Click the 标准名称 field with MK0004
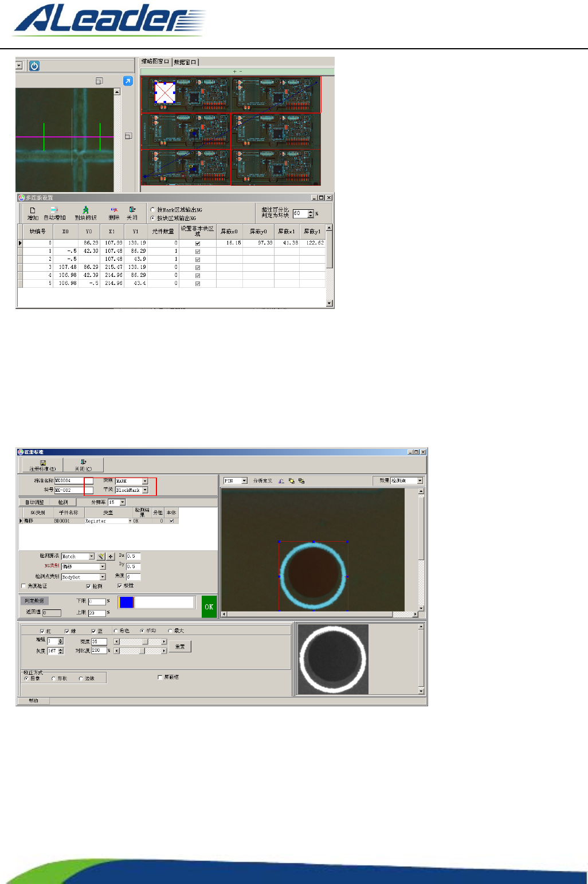588x884 pixels. (x=73, y=481)
